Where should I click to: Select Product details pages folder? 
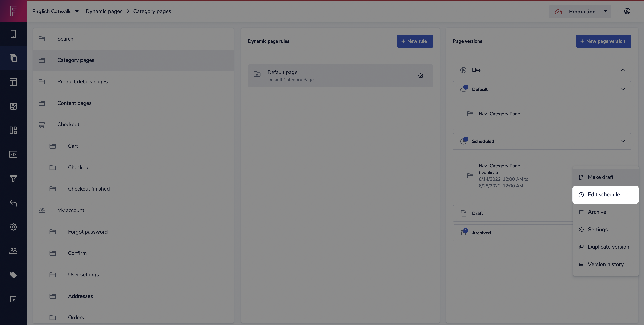click(82, 82)
